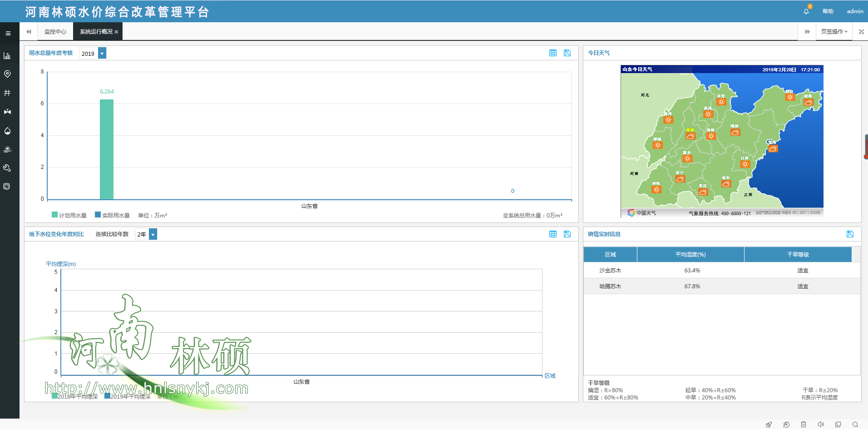Toggle the hamburger sidebar menu

(8, 33)
